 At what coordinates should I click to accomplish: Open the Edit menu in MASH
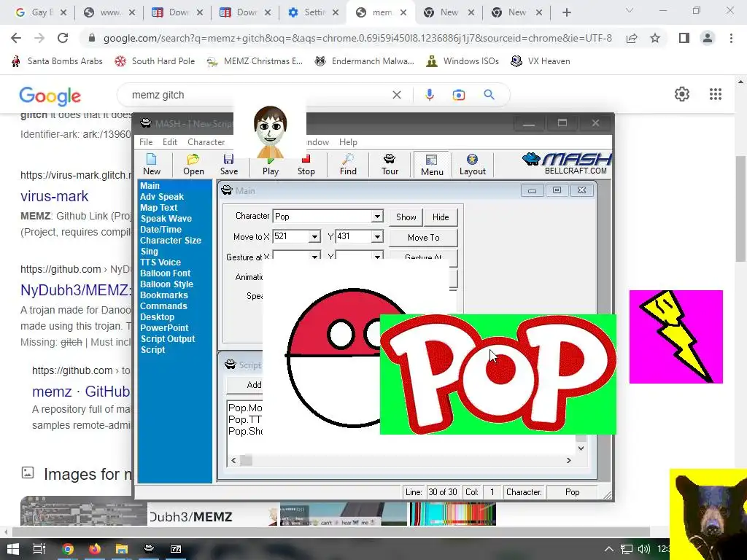click(x=169, y=142)
